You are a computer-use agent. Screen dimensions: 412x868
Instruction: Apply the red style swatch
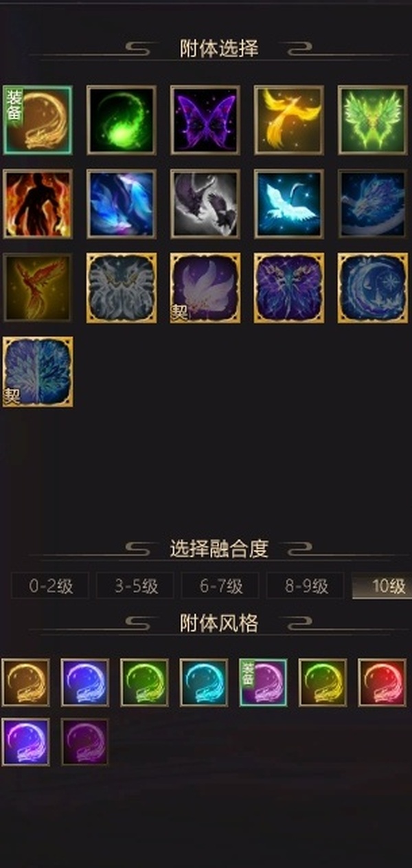pos(382,682)
